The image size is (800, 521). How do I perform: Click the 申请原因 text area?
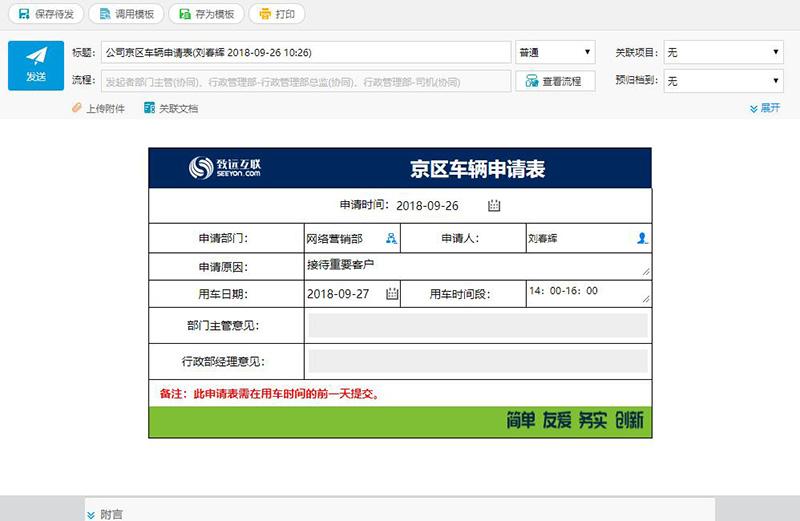click(478, 266)
